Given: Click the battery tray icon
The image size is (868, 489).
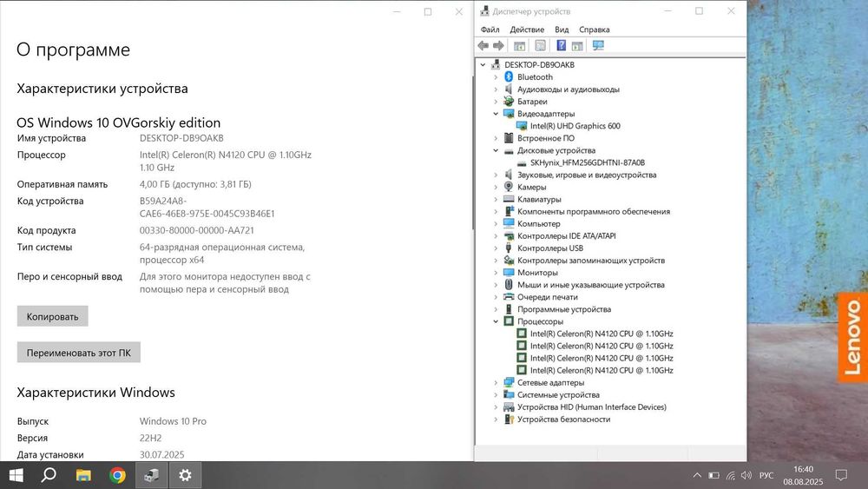Looking at the screenshot, I should point(714,475).
